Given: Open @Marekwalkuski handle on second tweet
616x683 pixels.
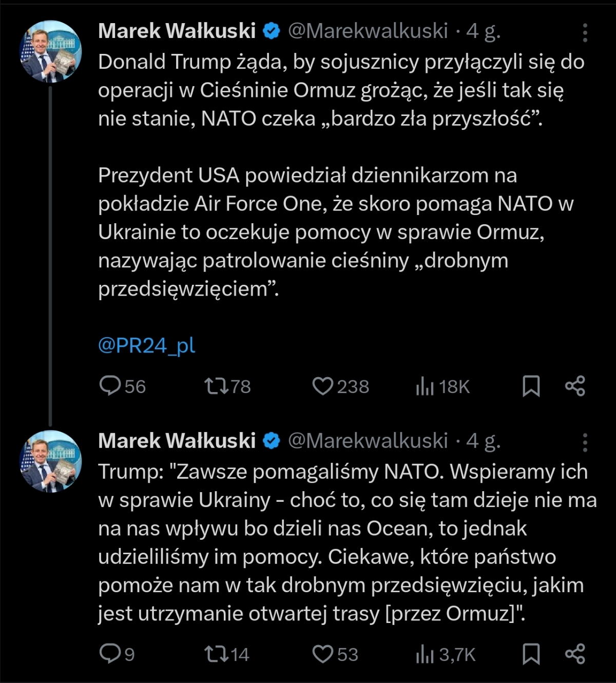Looking at the screenshot, I should pyautogui.click(x=368, y=441).
